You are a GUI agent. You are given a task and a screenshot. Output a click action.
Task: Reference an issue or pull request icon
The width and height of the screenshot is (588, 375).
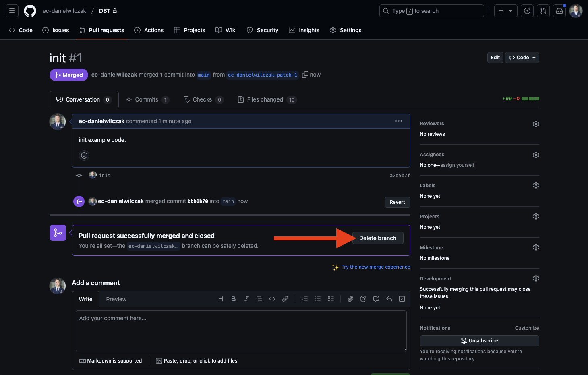pos(376,299)
